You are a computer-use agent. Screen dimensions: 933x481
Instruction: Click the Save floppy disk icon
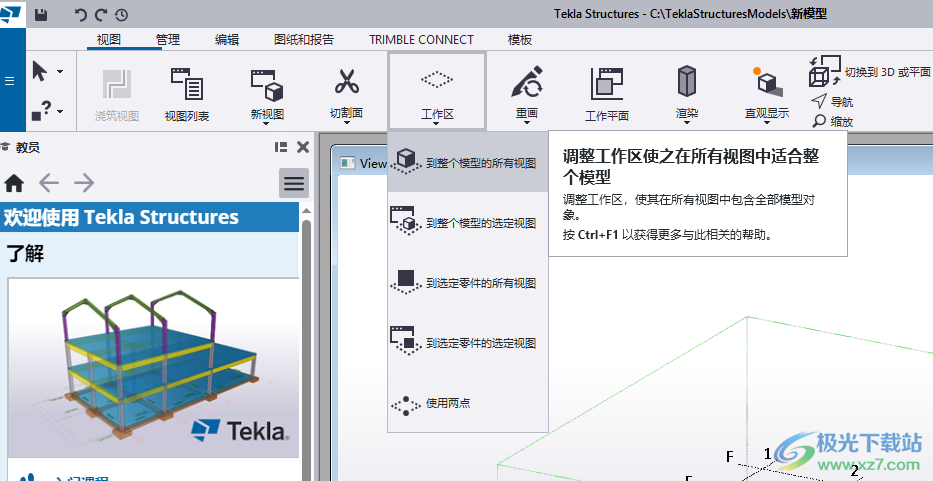[41, 15]
